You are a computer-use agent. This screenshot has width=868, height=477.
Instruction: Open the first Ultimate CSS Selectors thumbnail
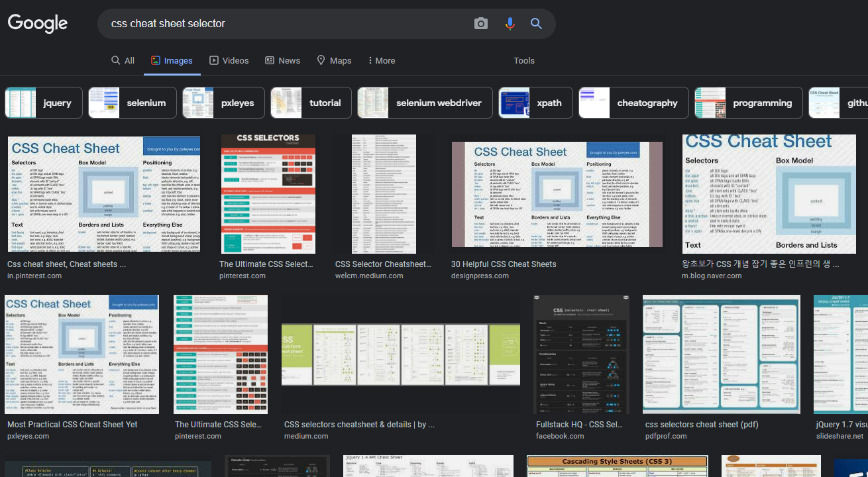[x=268, y=193]
